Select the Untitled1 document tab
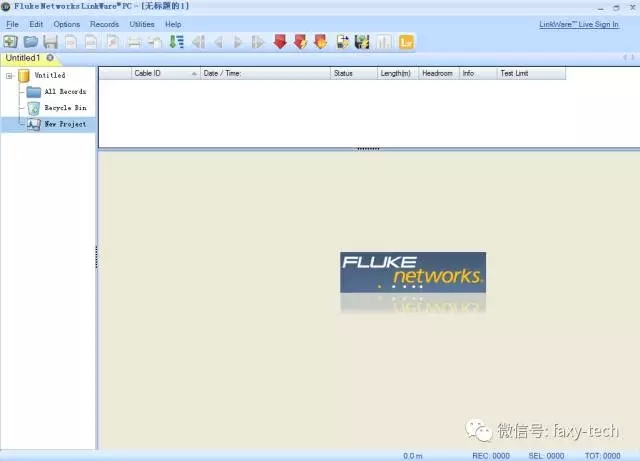Screen dimensions: 640x461 pyautogui.click(x=23, y=58)
